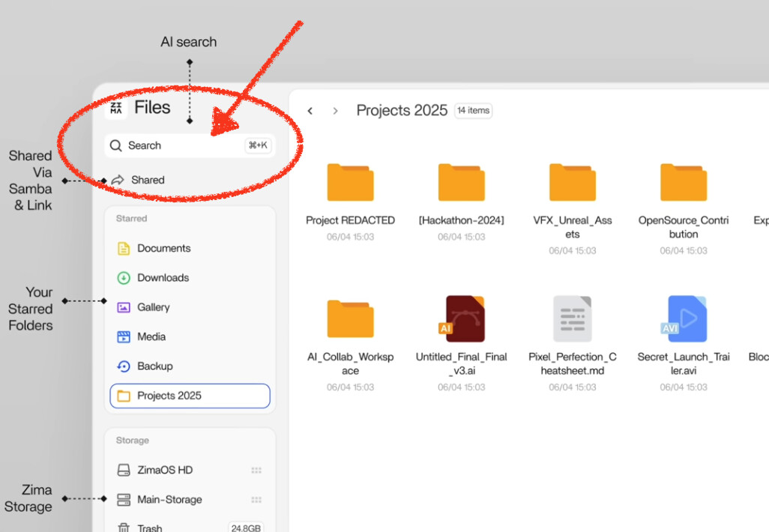Screen dimensions: 769x532
Task: Go back with the left chevron
Action: [310, 111]
